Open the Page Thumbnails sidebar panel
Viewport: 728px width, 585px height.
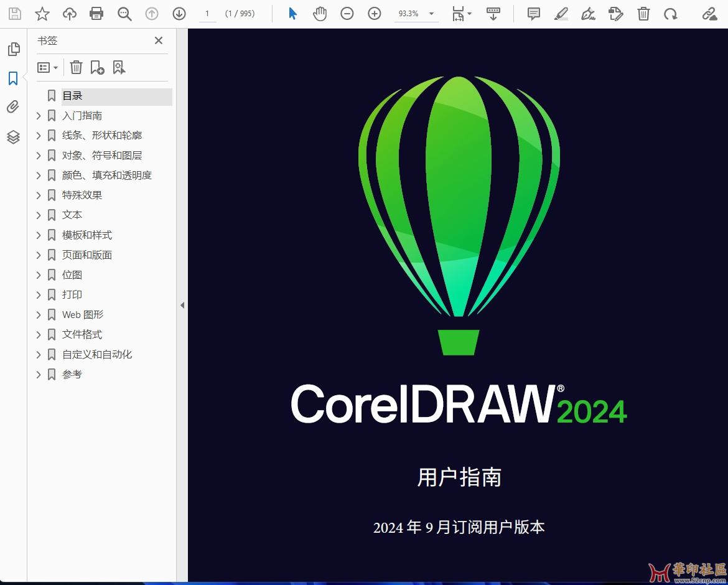tap(14, 49)
